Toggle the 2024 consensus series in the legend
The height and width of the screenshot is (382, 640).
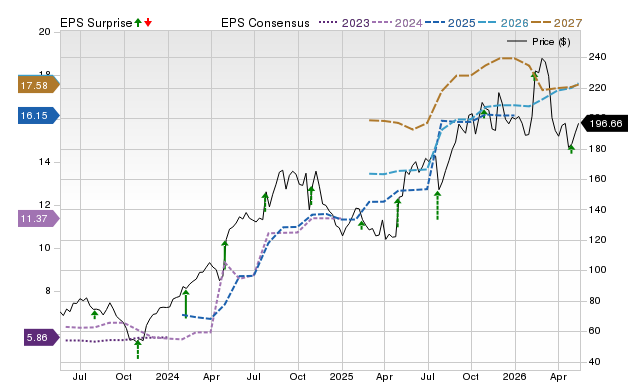397,23
